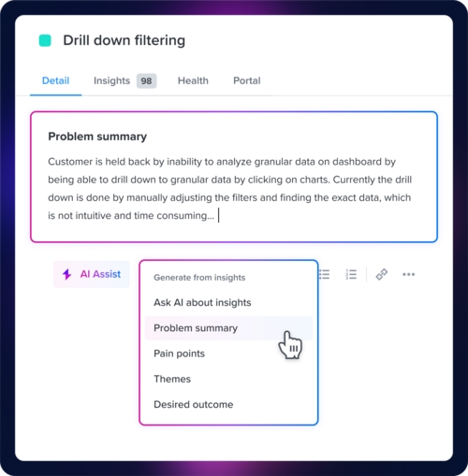Click the teal square status color
This screenshot has height=476, width=468.
click(x=45, y=40)
